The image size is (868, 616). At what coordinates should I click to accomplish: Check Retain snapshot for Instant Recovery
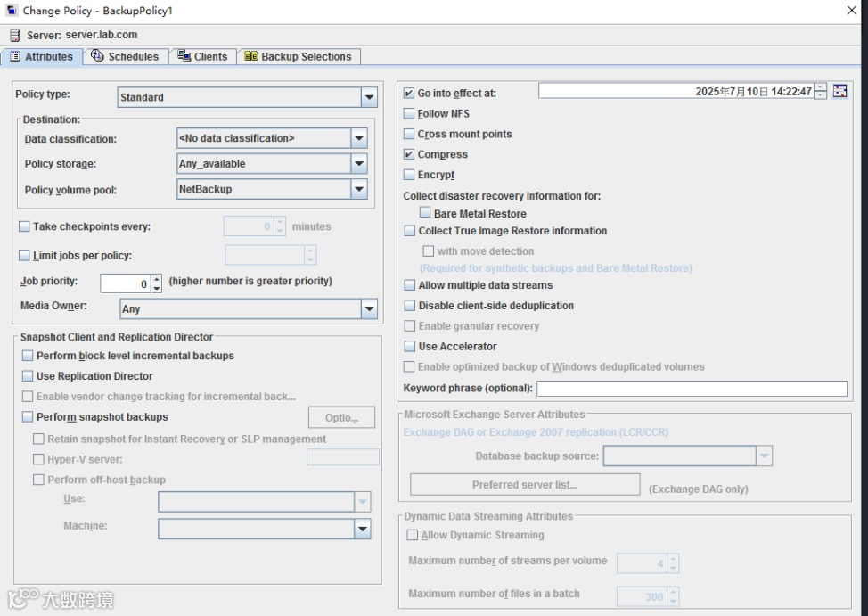click(x=38, y=439)
